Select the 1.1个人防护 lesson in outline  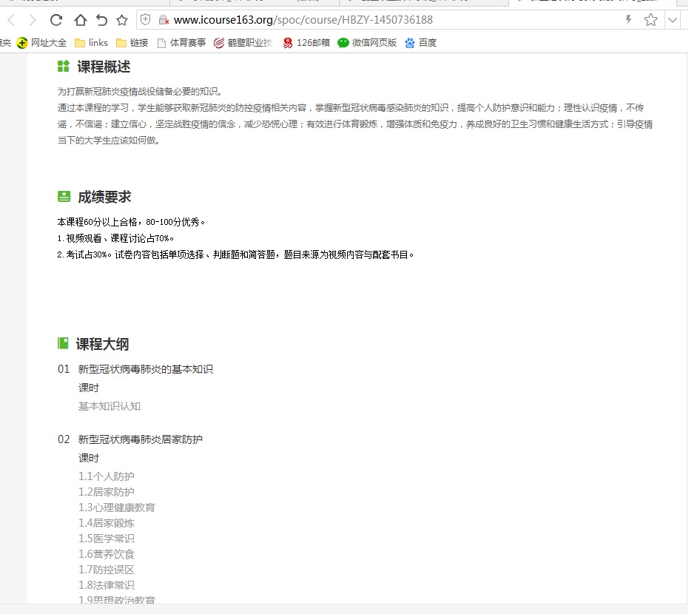tap(107, 476)
